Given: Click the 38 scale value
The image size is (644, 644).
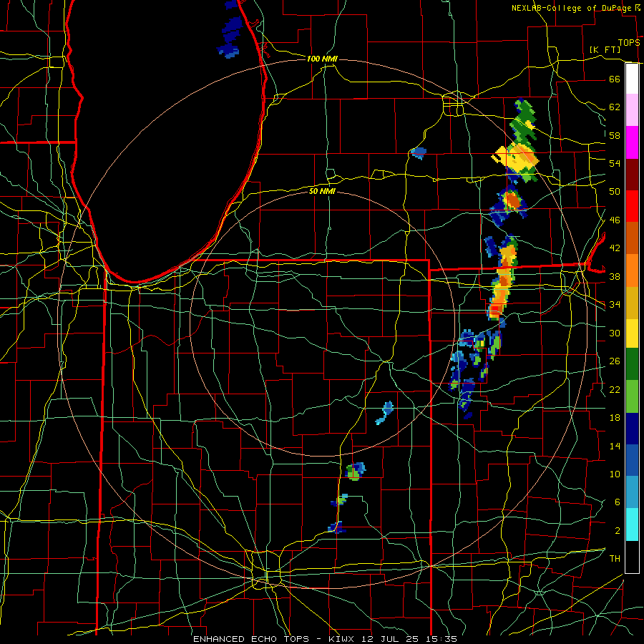Looking at the screenshot, I should (615, 276).
